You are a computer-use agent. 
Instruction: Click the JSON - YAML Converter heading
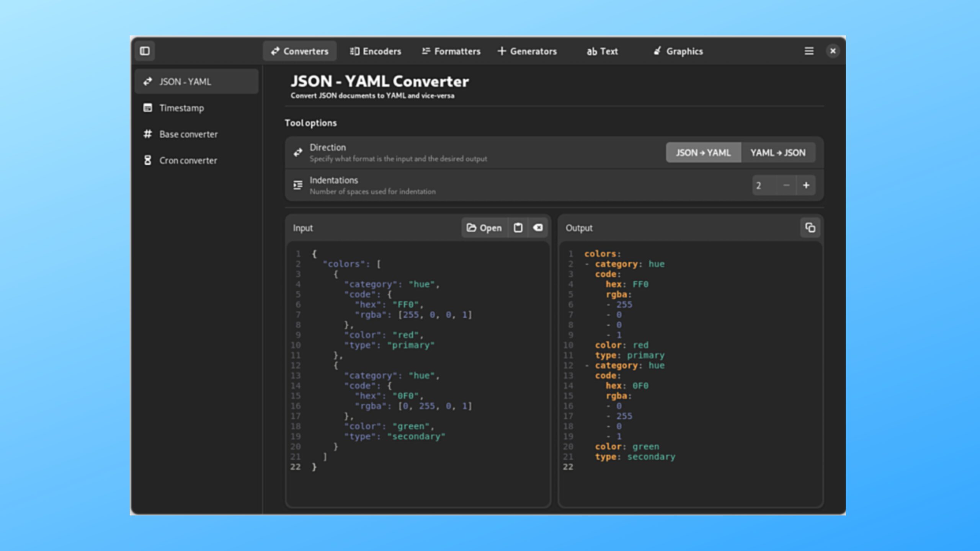[380, 81]
